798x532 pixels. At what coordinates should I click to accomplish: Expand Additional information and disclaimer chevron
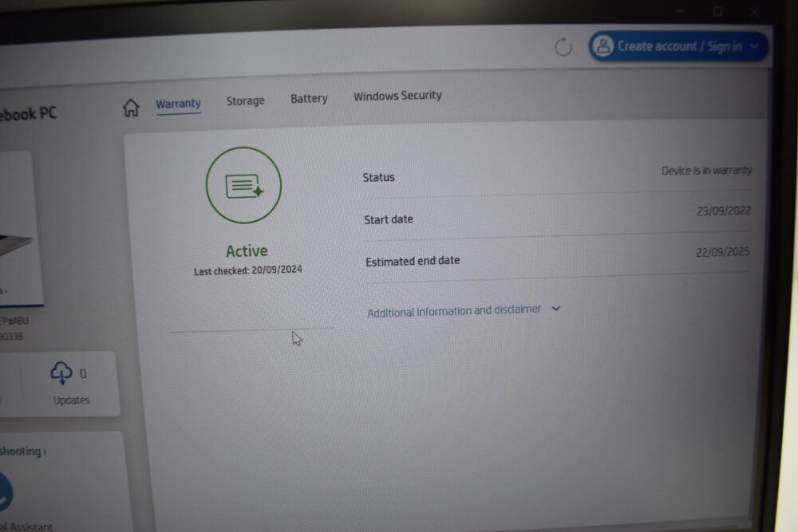tap(556, 308)
